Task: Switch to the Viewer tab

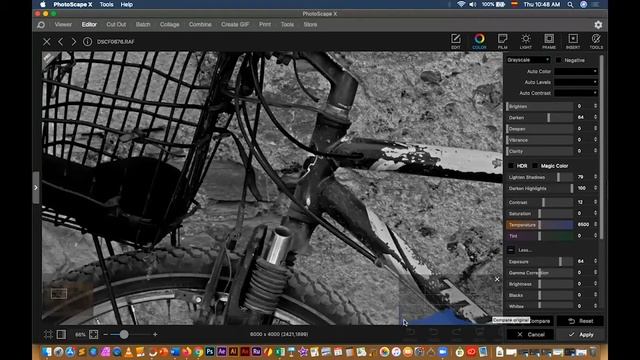Action: point(63,24)
